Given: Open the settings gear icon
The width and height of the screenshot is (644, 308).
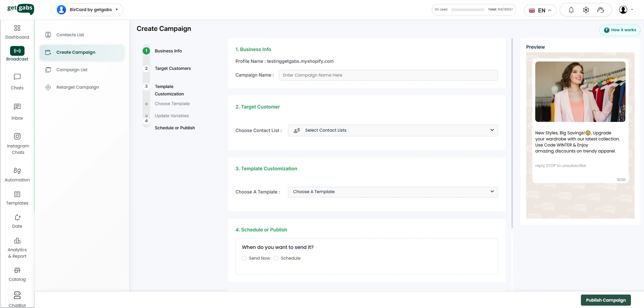Looking at the screenshot, I should (586, 10).
